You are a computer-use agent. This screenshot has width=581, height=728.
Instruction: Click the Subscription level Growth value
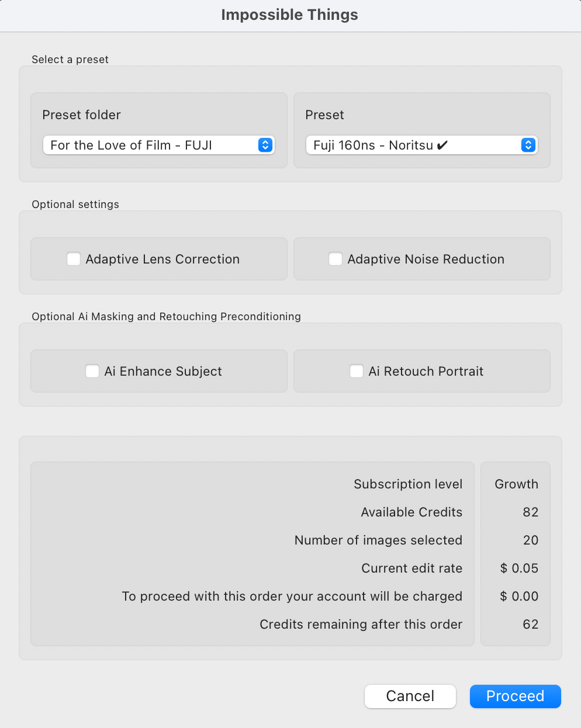[x=517, y=484]
